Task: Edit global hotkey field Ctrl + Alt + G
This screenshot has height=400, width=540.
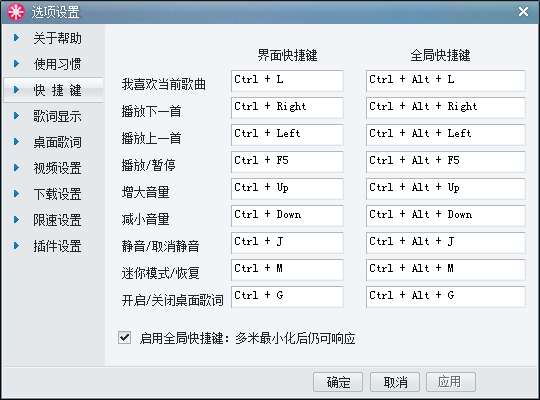Action: point(446,297)
